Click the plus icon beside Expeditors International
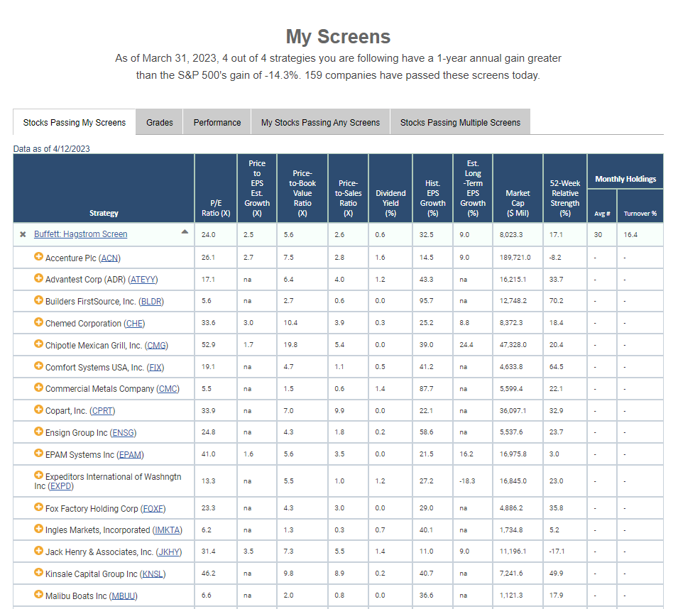 tap(39, 475)
